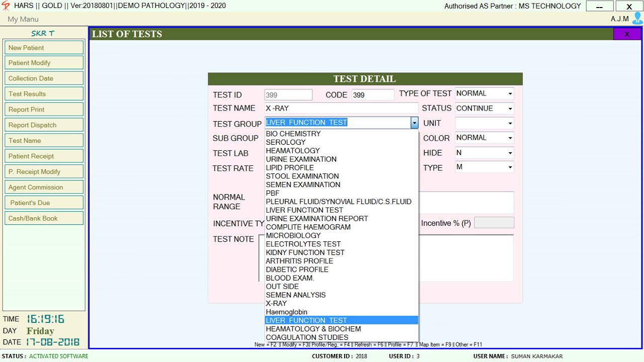Select PBF in the group list
Viewport: 644px width, 362px height.
(342, 193)
